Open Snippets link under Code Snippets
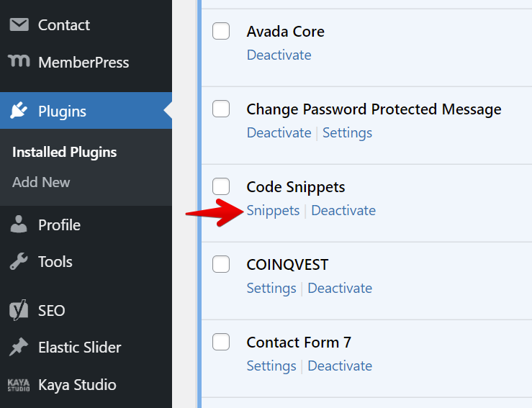The height and width of the screenshot is (408, 532). [x=273, y=210]
